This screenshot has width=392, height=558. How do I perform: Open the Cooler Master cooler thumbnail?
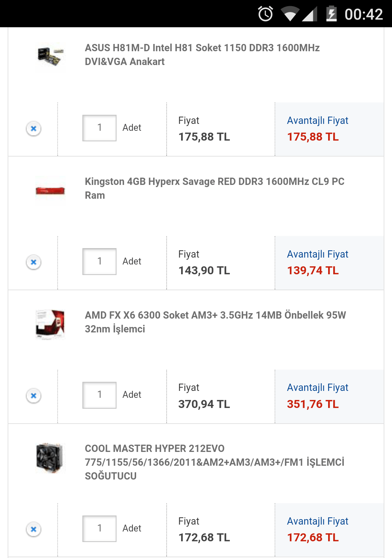click(50, 458)
